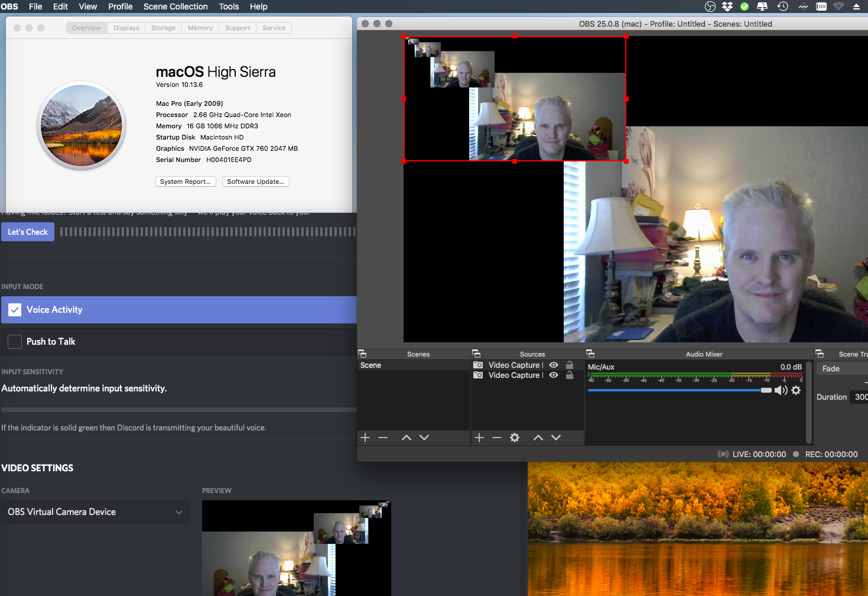Hide second Video Capture source via eye
This screenshot has height=596, width=868.
[x=554, y=375]
